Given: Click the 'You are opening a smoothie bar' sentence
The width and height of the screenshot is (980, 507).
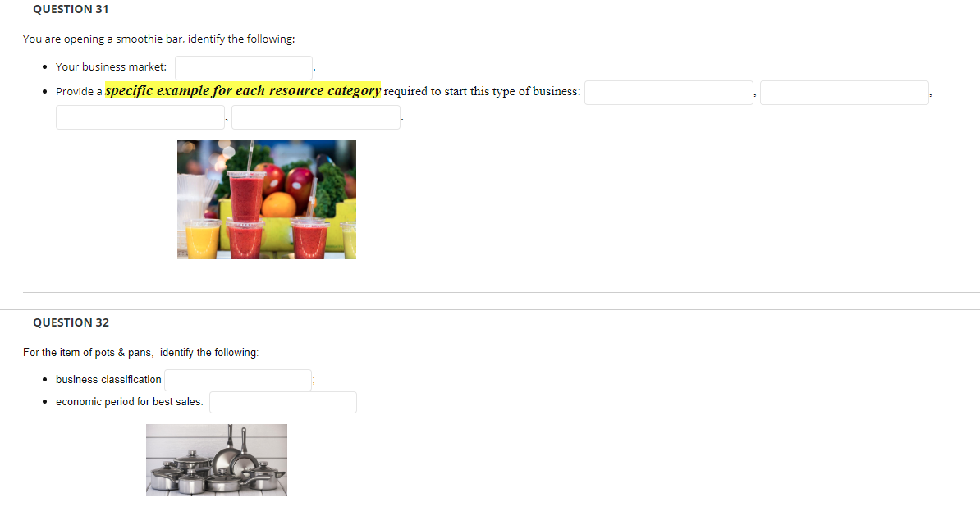Looking at the screenshot, I should (x=158, y=39).
